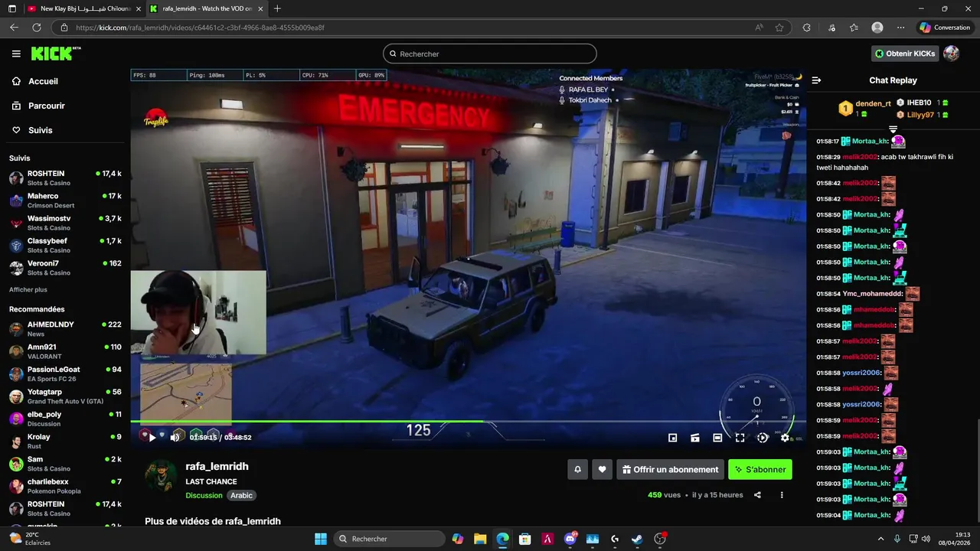Enter fullscreen video mode
The width and height of the screenshot is (980, 551).
pyautogui.click(x=740, y=438)
